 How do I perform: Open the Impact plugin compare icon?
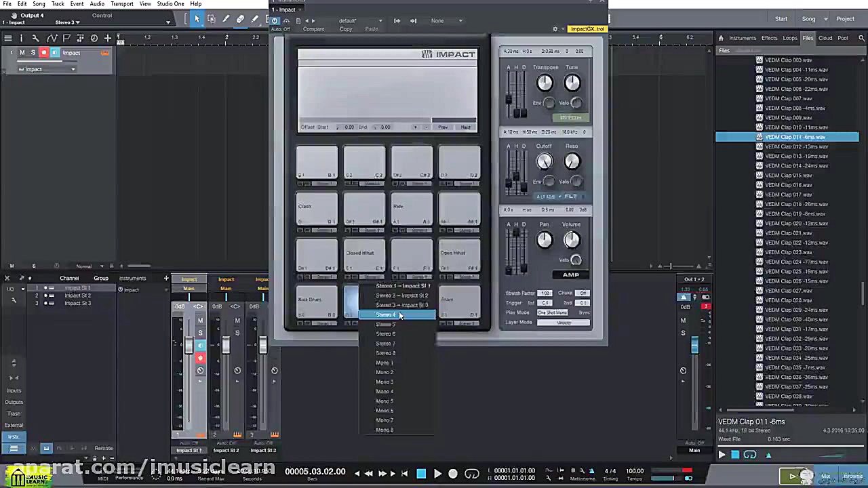(313, 29)
